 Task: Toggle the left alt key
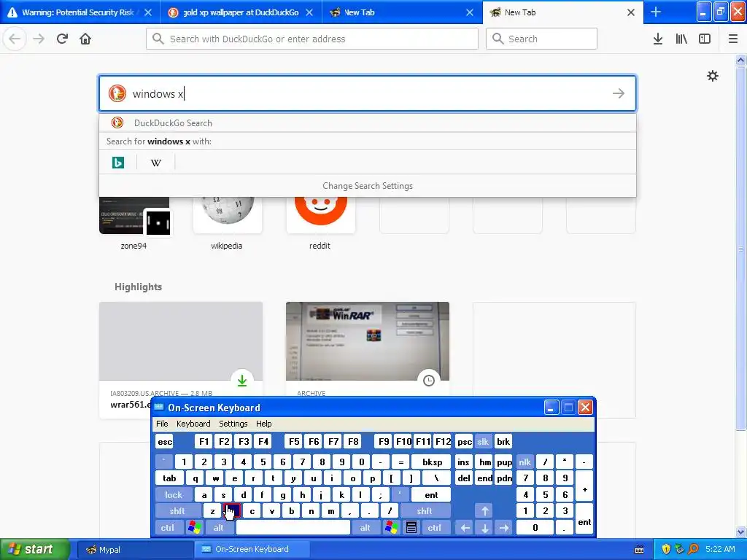point(218,528)
